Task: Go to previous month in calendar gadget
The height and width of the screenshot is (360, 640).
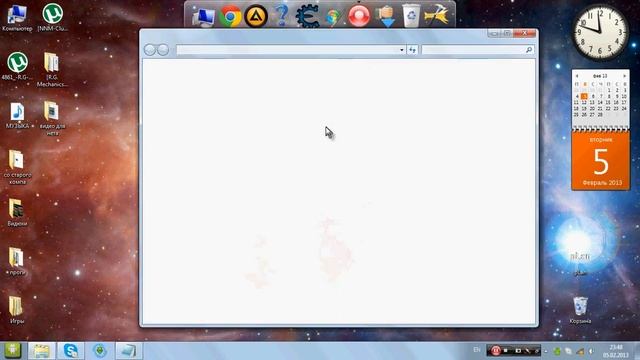Action: (x=577, y=76)
